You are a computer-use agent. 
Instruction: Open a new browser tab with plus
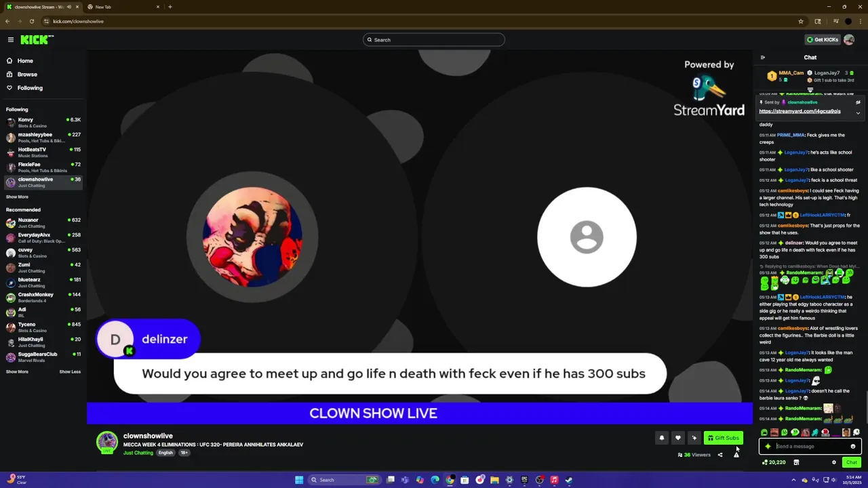tap(170, 7)
